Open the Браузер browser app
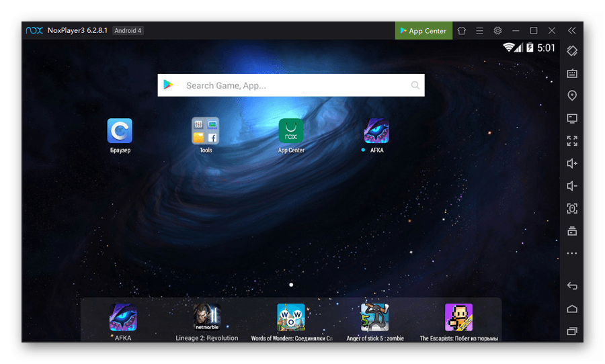 pyautogui.click(x=120, y=131)
